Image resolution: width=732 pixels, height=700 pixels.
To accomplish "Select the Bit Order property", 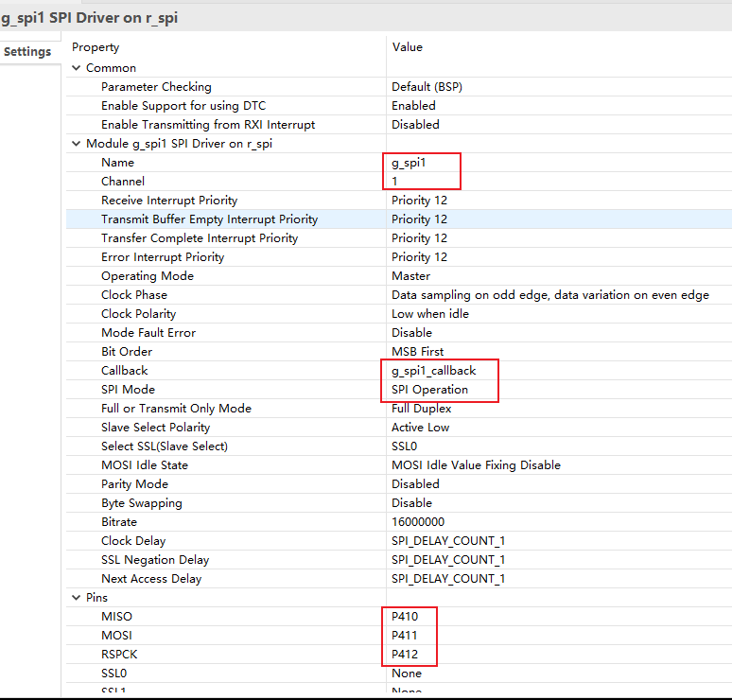I will 127,352.
